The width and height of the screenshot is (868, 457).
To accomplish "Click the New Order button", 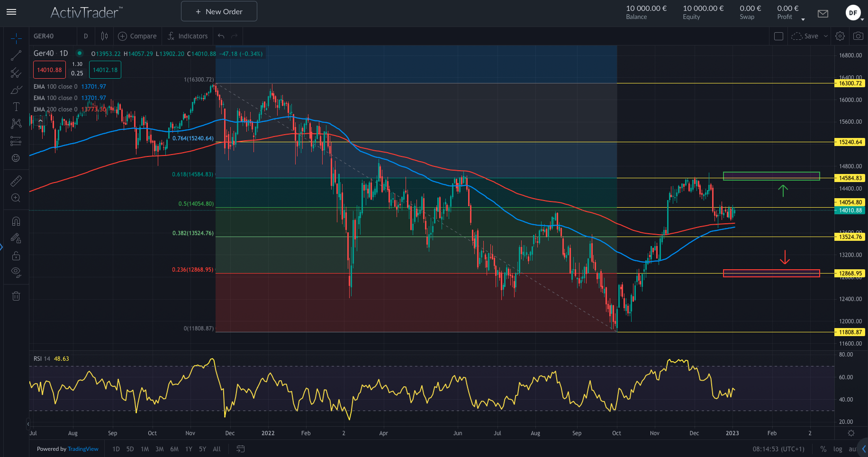I will [x=218, y=11].
